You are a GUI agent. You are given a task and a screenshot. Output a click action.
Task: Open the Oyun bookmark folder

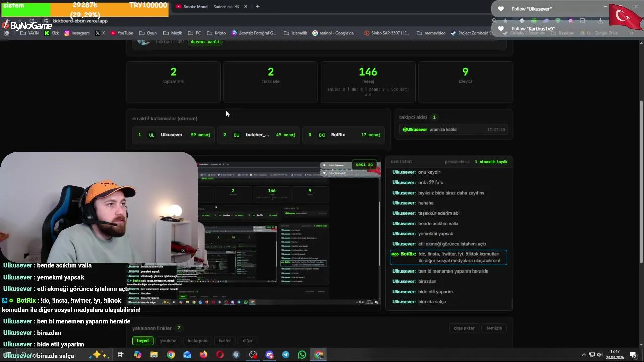click(x=148, y=33)
